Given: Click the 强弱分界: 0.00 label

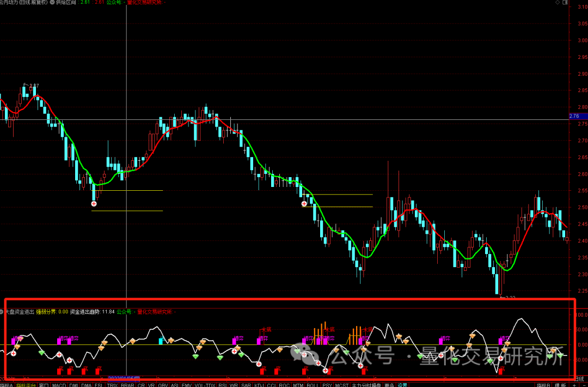Looking at the screenshot, I should [52, 312].
